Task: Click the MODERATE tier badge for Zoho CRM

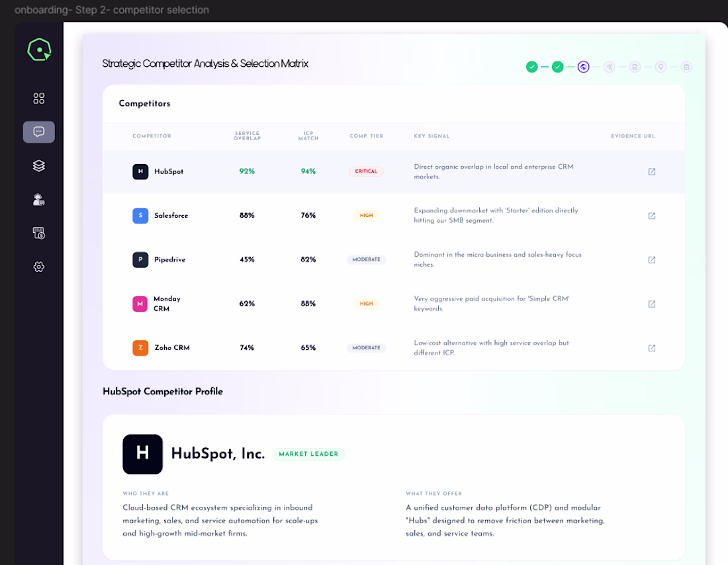Action: point(367,348)
